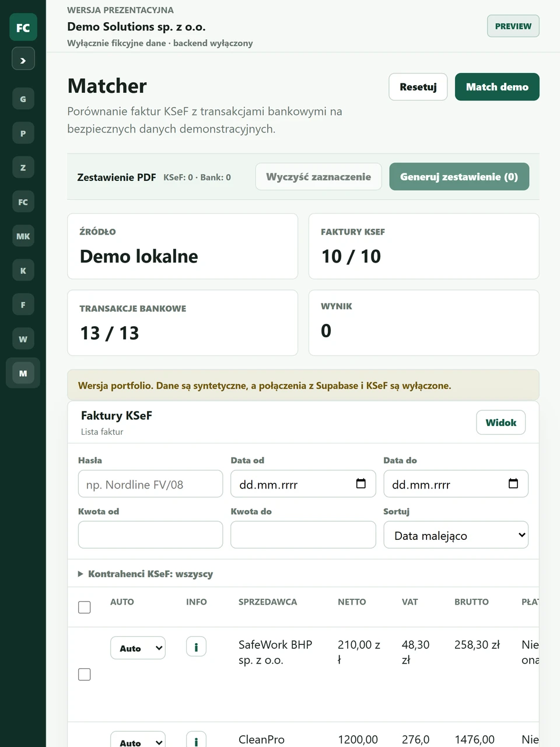Open the K sidebar item
560x747 pixels.
pos(23,270)
